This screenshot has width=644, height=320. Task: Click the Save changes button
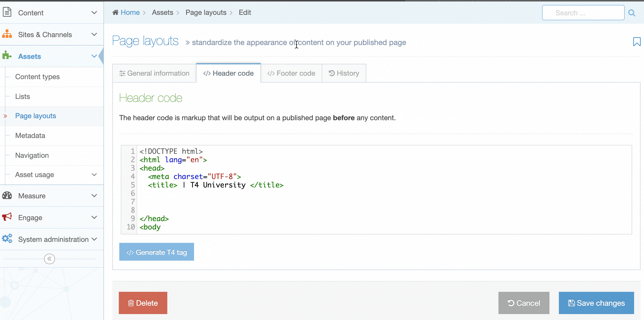(596, 303)
